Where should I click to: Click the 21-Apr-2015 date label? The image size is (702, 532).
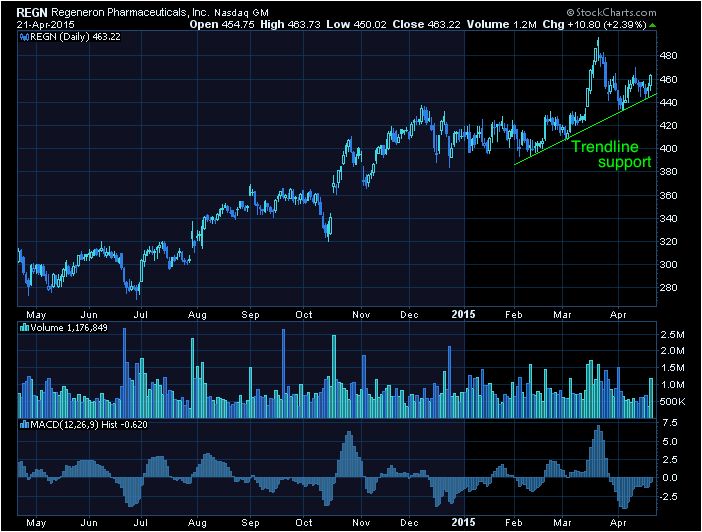[46, 25]
